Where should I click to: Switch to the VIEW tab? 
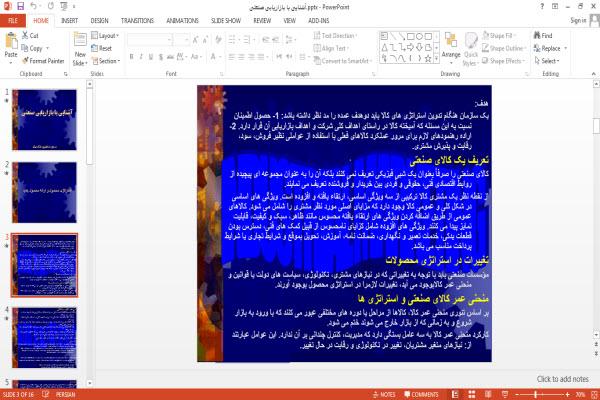pos(290,21)
